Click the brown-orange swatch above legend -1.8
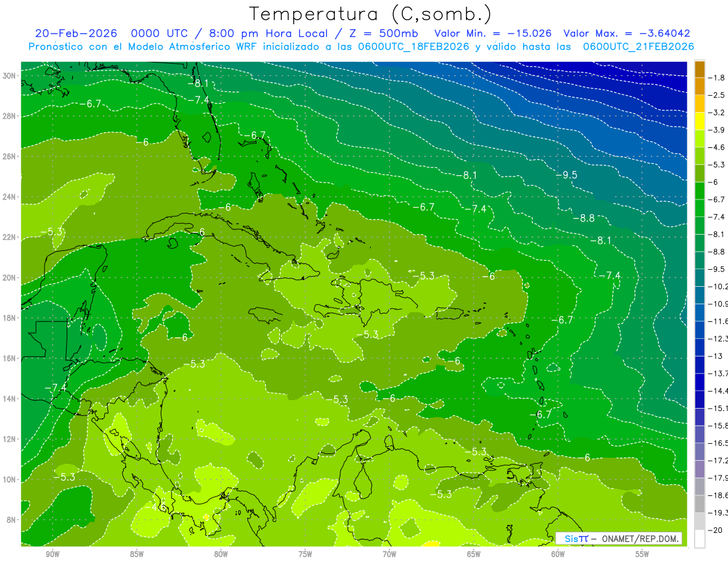The height and width of the screenshot is (562, 728). click(x=699, y=69)
